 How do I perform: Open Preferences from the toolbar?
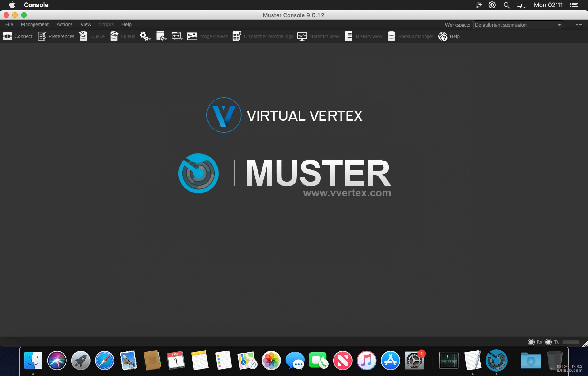[x=56, y=36]
